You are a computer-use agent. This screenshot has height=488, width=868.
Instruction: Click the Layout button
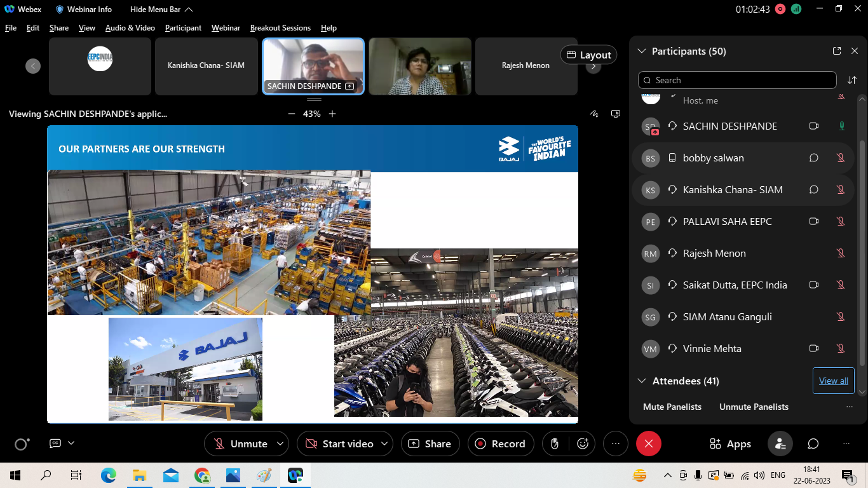point(588,55)
